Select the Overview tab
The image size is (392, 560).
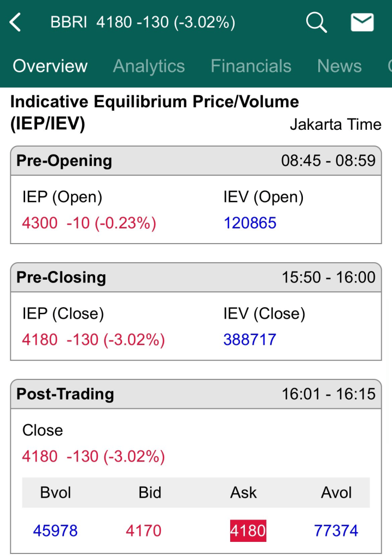coord(50,66)
